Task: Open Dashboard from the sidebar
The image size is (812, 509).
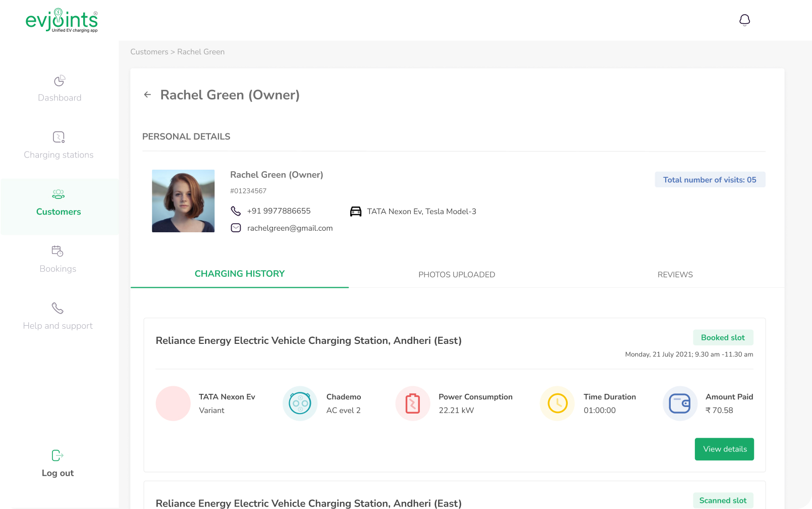Action: click(x=60, y=89)
